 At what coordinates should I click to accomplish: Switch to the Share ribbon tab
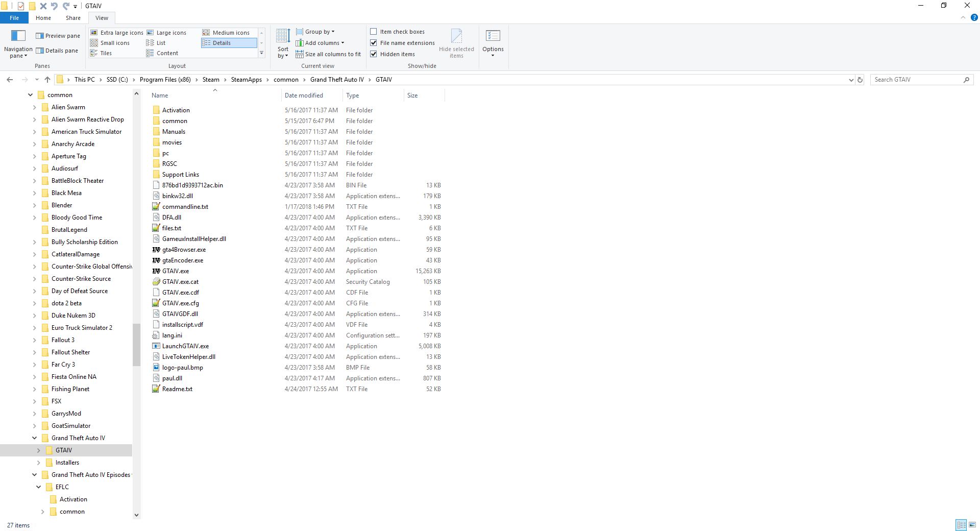pyautogui.click(x=73, y=18)
